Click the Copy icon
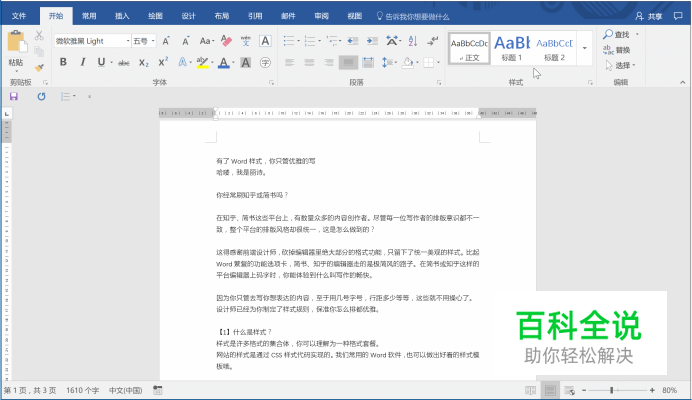This screenshot has height=400, width=692. (39, 51)
